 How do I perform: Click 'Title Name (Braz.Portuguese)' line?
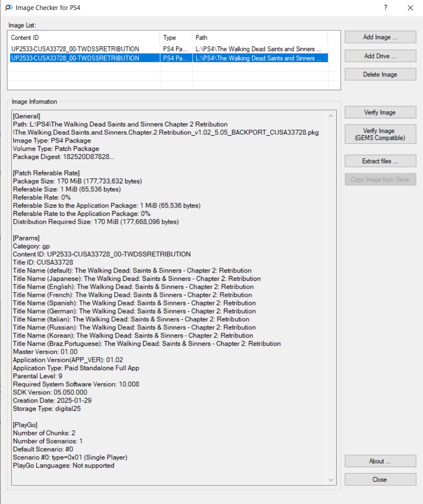147,344
